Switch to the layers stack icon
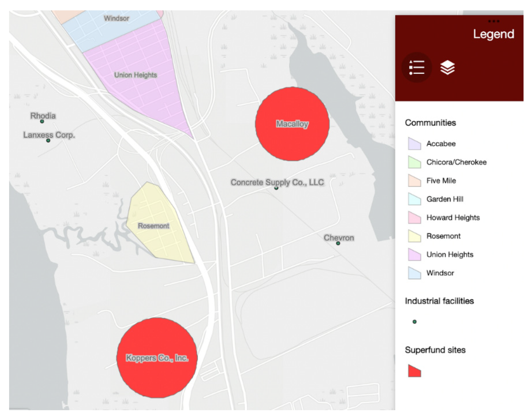Screen dimensions: 532x418 447,67
